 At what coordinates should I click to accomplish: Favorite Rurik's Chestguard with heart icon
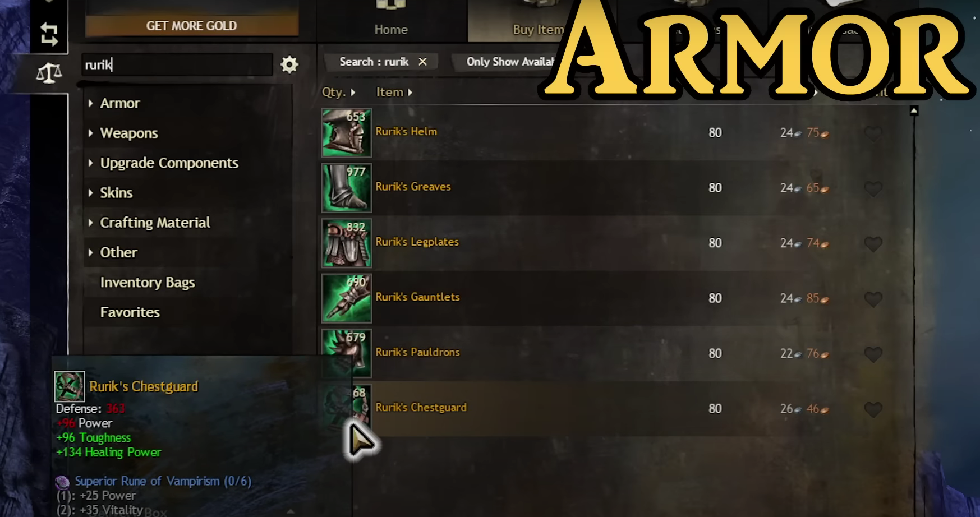pos(873,409)
